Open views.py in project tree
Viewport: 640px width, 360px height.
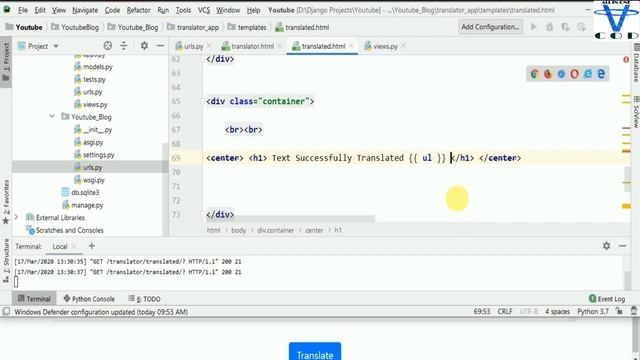pos(91,104)
